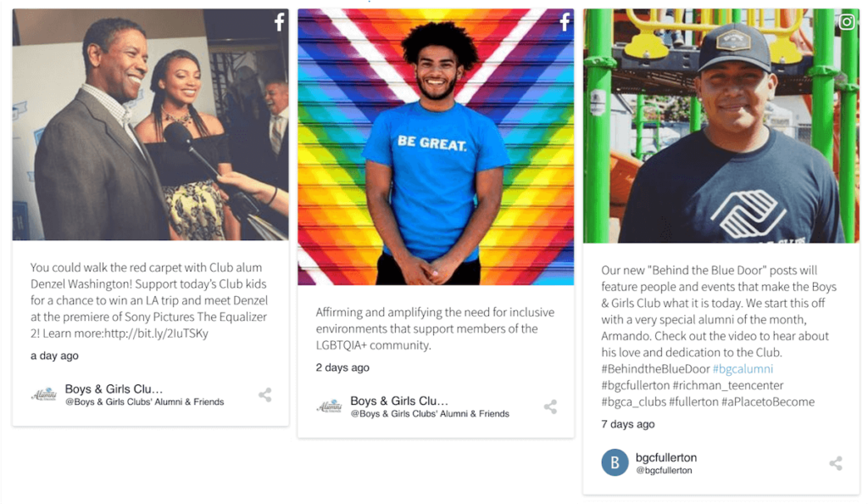The height and width of the screenshot is (504, 868).
Task: Click the @bgcfullerton handle
Action: coord(664,470)
